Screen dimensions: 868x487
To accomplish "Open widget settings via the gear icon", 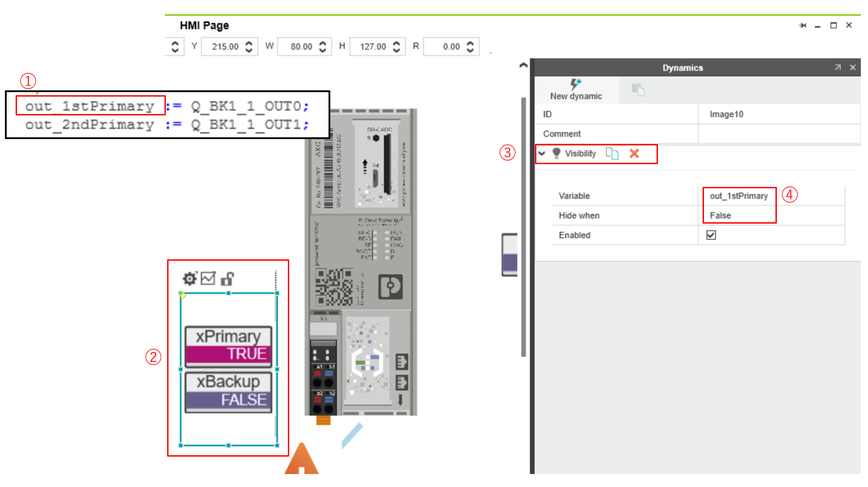I will tap(190, 278).
